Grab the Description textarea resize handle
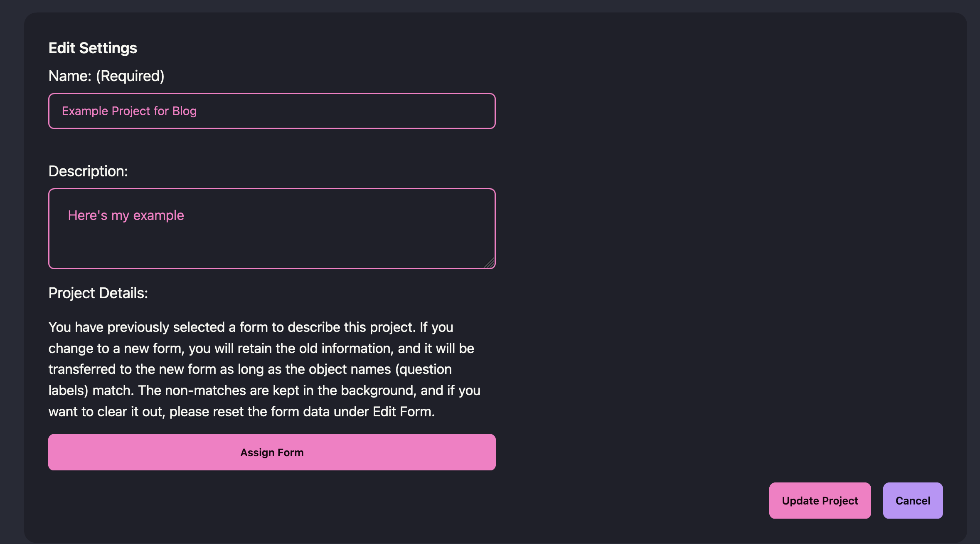980x544 pixels. pyautogui.click(x=490, y=263)
